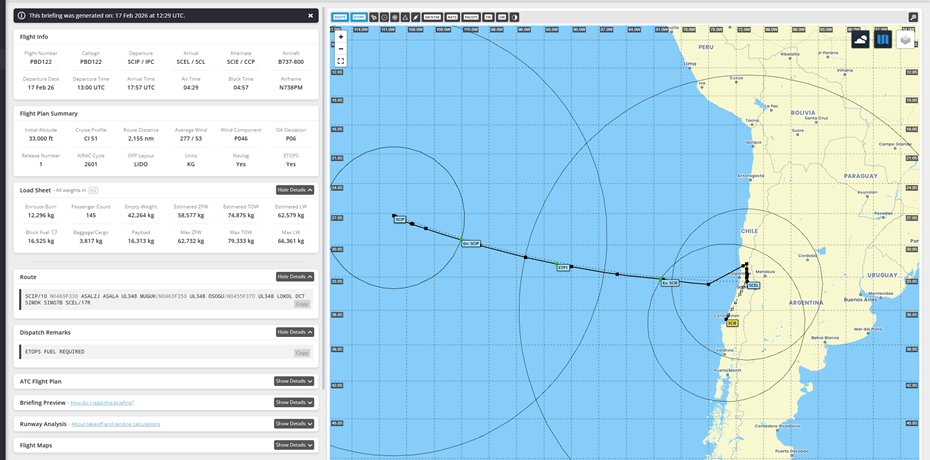The image size is (930, 460).
Task: Click the yellow SCIE alternate label
Action: 732,323
